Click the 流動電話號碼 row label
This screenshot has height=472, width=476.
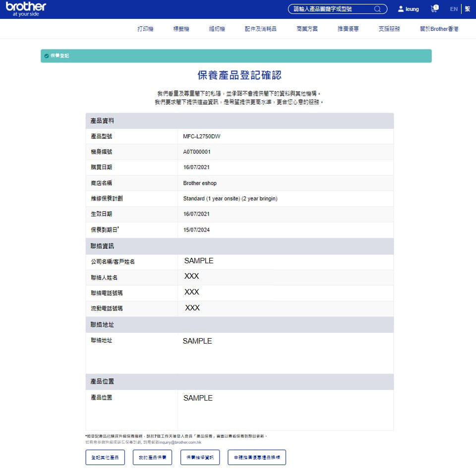107,308
